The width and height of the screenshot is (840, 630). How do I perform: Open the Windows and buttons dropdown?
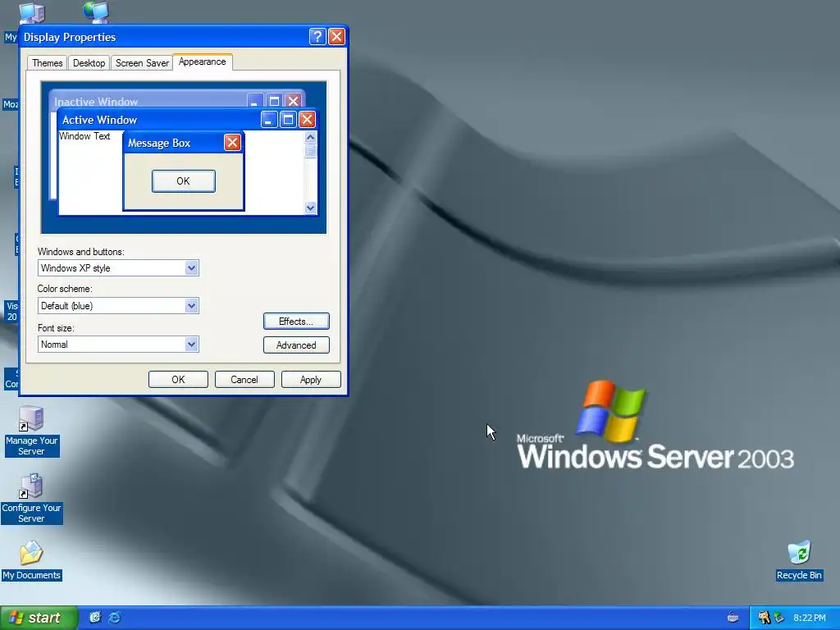coord(118,268)
